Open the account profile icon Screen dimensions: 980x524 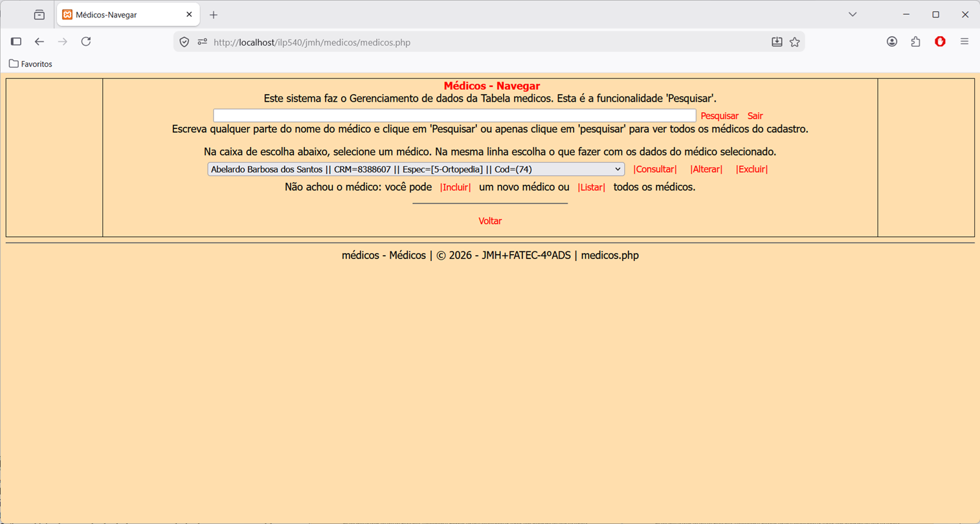[892, 41]
